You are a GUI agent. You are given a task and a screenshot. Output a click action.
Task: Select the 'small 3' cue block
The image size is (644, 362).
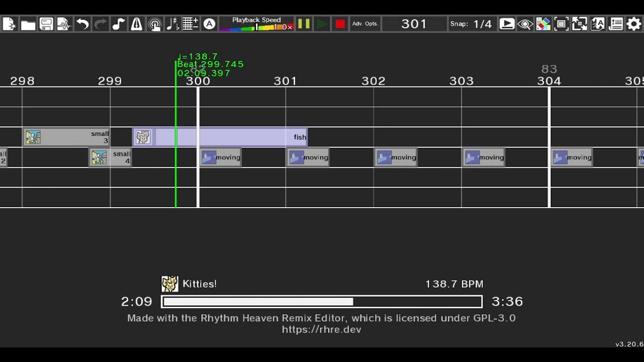66,137
